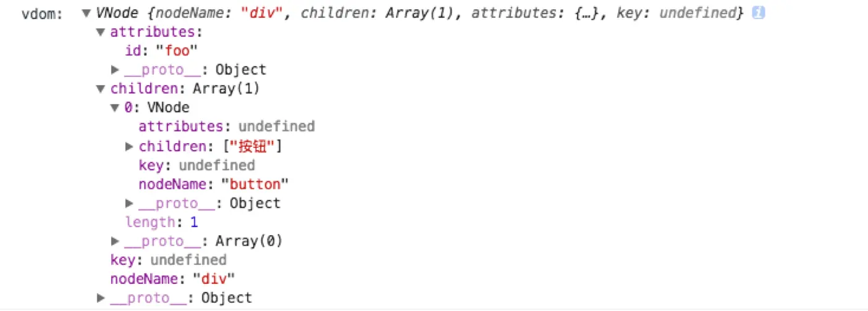Collapse the attributes property arrow
Viewport: 868px width, 311px height.
click(x=101, y=32)
